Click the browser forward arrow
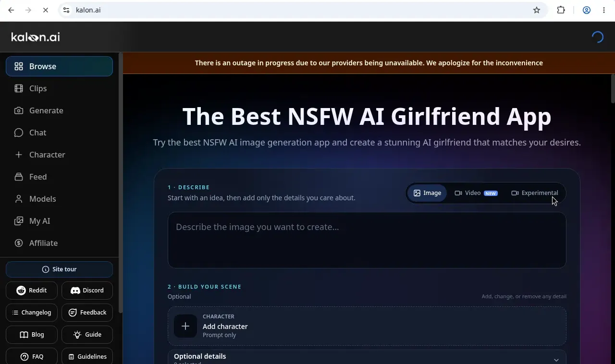The height and width of the screenshot is (364, 615). click(28, 10)
